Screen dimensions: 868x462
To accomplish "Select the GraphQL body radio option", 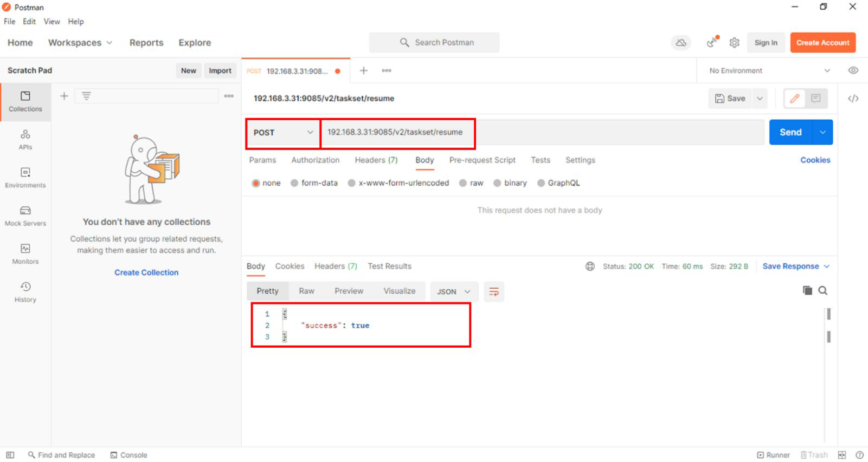I will (x=541, y=183).
